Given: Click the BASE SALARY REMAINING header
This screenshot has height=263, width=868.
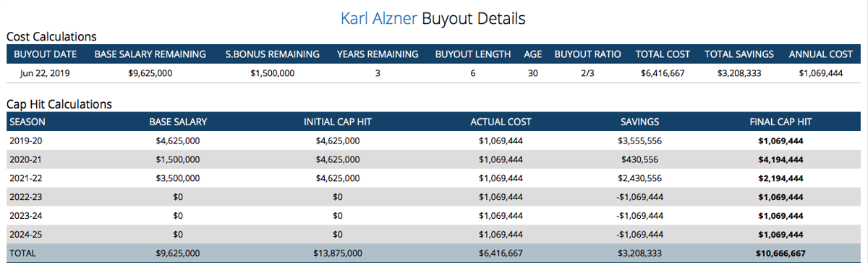Looking at the screenshot, I should 150,54.
